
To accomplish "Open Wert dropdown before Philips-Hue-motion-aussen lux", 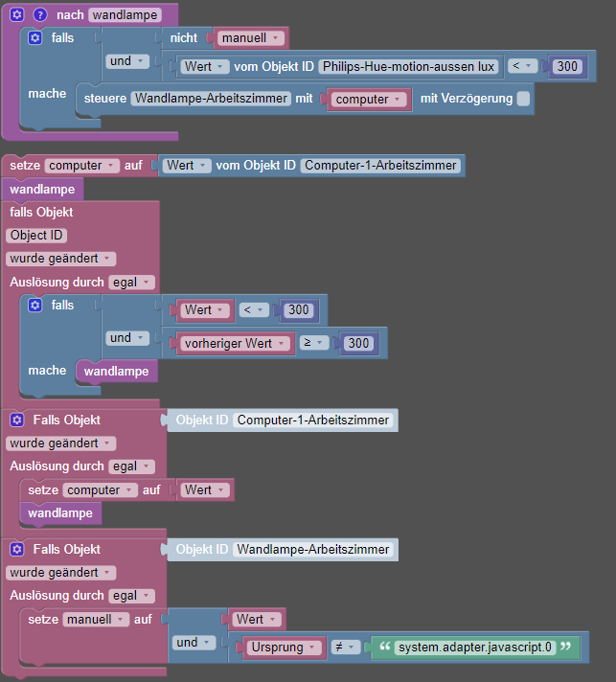I will tap(204, 66).
